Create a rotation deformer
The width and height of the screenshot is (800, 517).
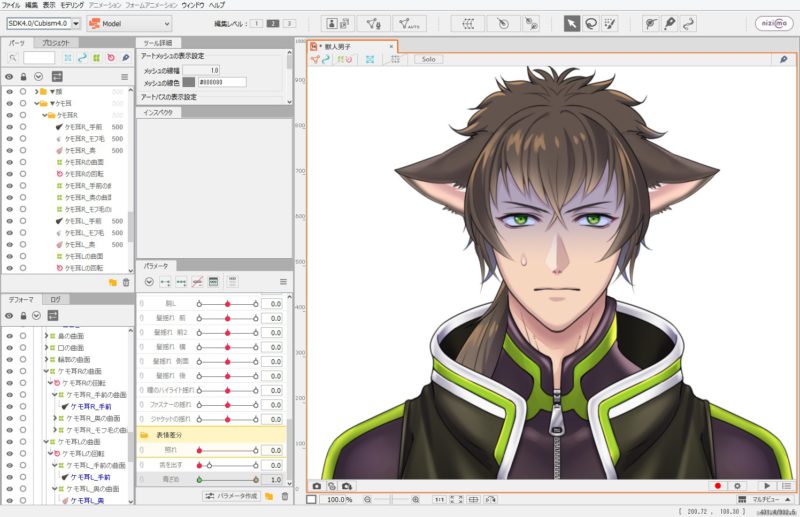point(503,23)
